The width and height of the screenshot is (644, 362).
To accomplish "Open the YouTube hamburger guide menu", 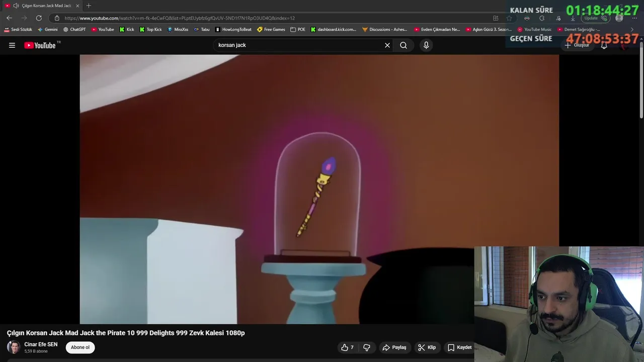I will tap(12, 45).
